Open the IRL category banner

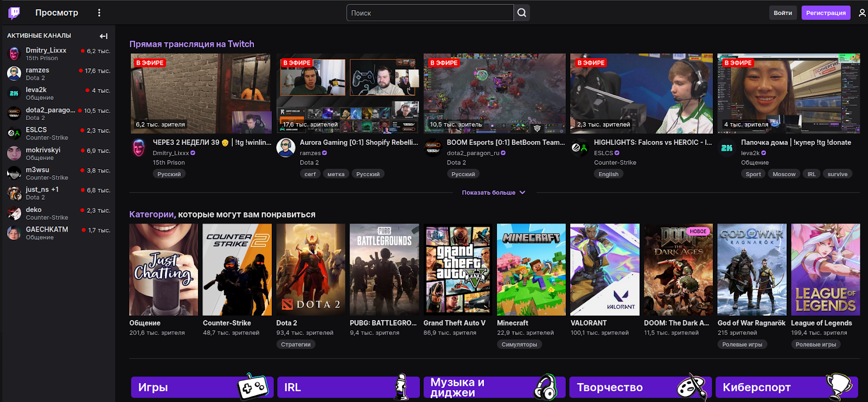tap(348, 387)
